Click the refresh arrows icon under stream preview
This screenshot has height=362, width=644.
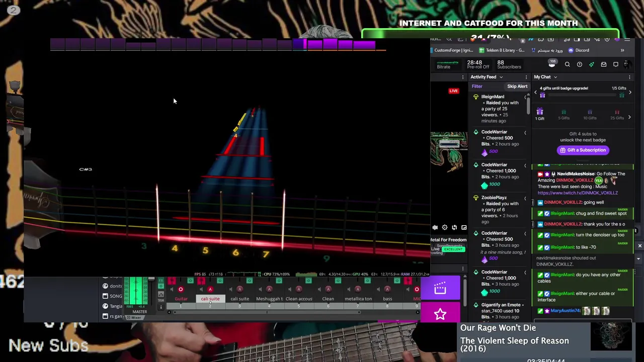click(x=454, y=228)
